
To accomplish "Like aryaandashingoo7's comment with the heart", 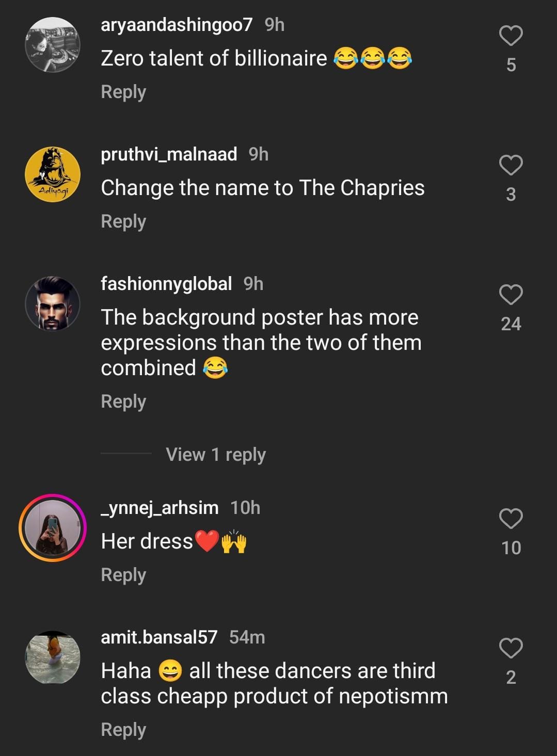I will point(511,36).
